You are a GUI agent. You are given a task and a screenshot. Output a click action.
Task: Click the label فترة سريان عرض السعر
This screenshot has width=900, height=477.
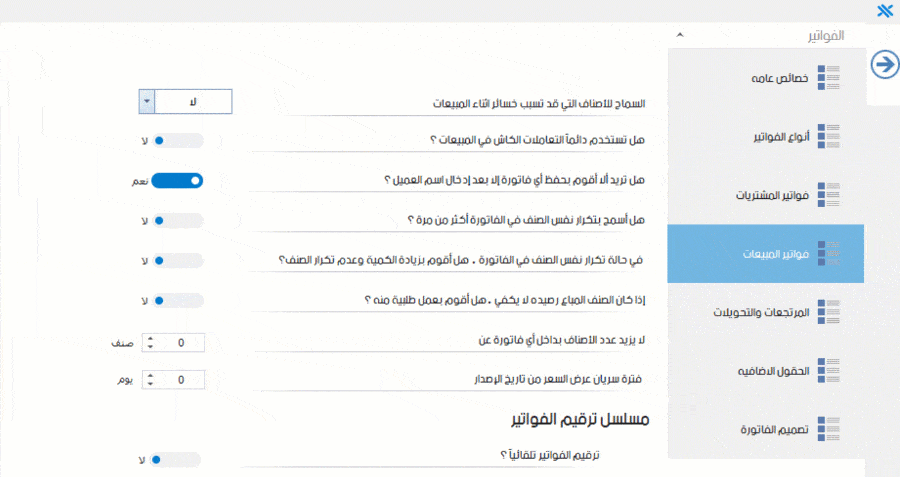(558, 379)
